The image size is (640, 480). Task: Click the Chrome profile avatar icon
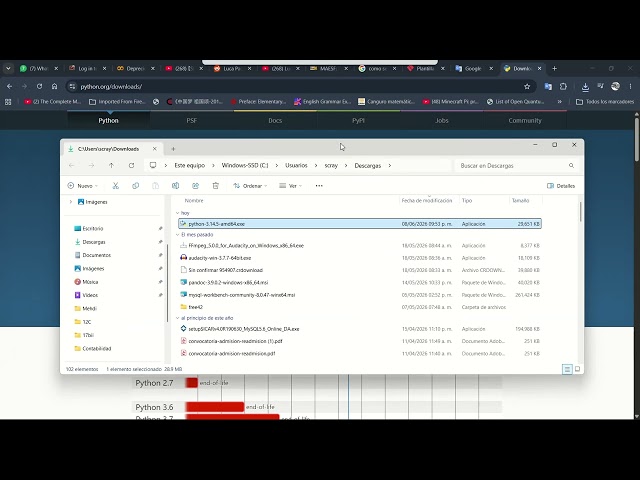pos(615,86)
